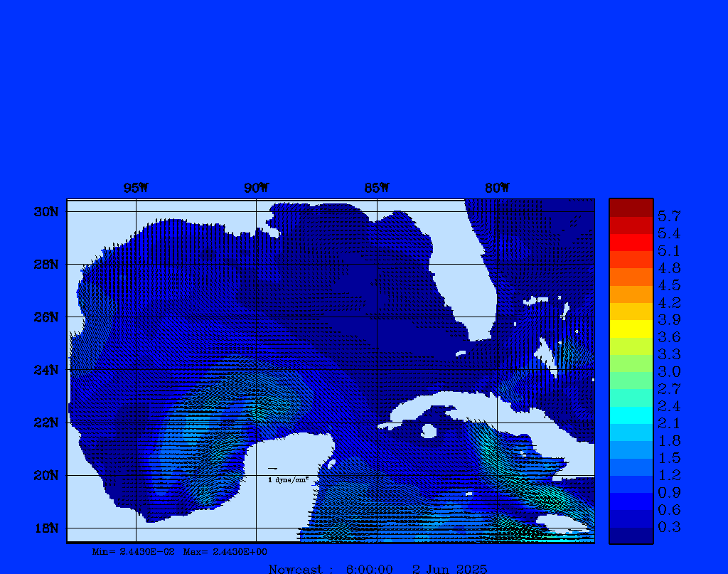Click the Min value text below the map
Image resolution: width=728 pixels, height=574 pixels.
tap(134, 551)
